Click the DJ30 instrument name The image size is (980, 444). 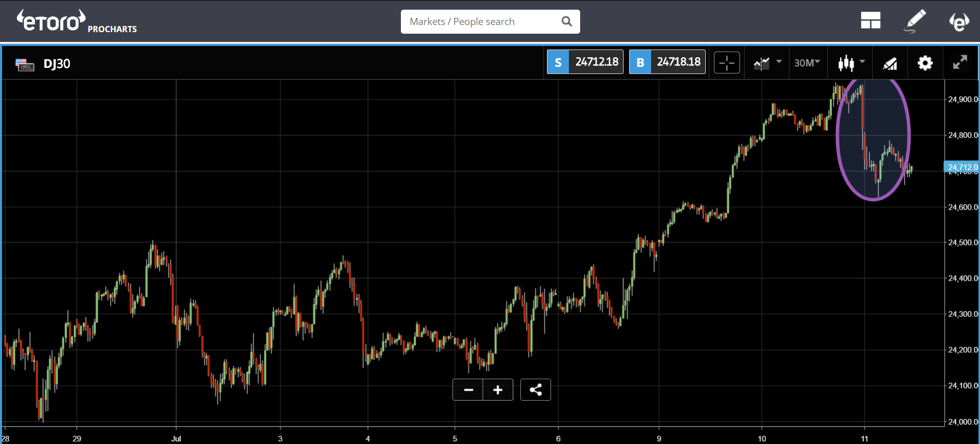(57, 64)
